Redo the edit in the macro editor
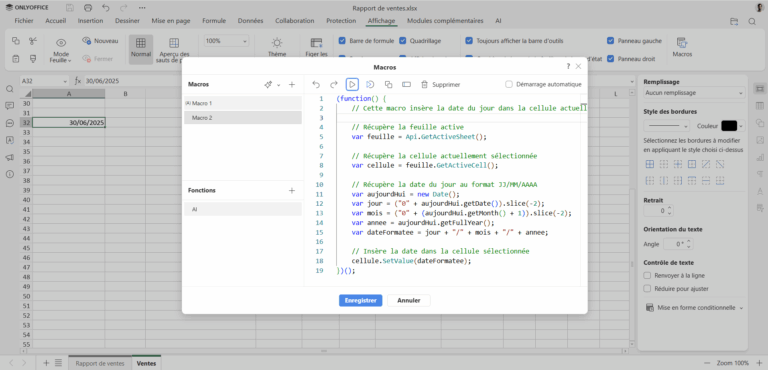The image size is (768, 370). (x=334, y=84)
